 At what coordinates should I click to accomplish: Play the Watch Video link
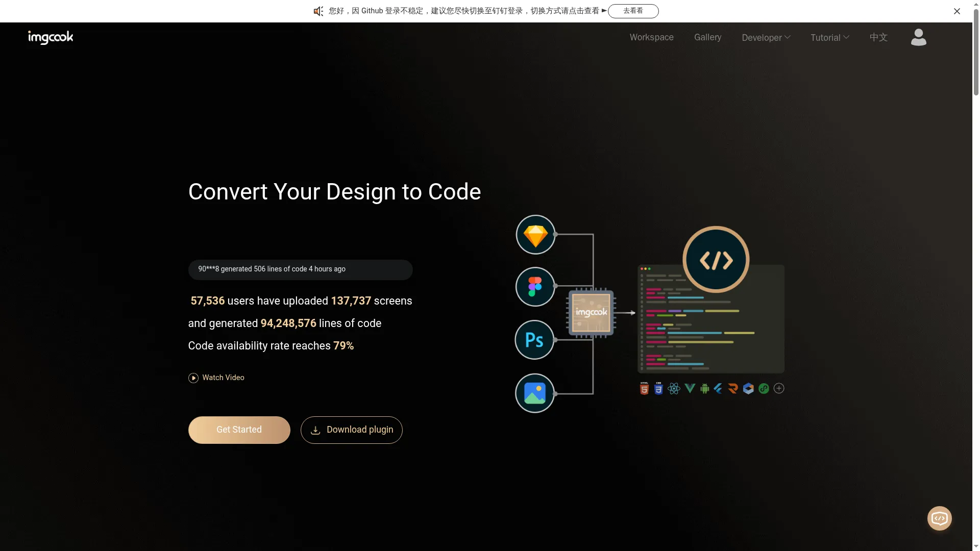point(216,378)
